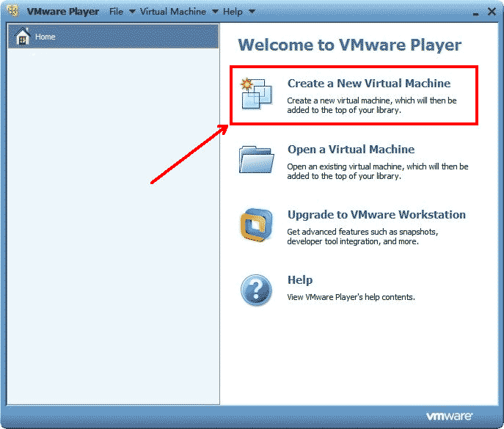504x429 pixels.
Task: Click the Create a New Virtual Machine icon
Action: click(256, 94)
